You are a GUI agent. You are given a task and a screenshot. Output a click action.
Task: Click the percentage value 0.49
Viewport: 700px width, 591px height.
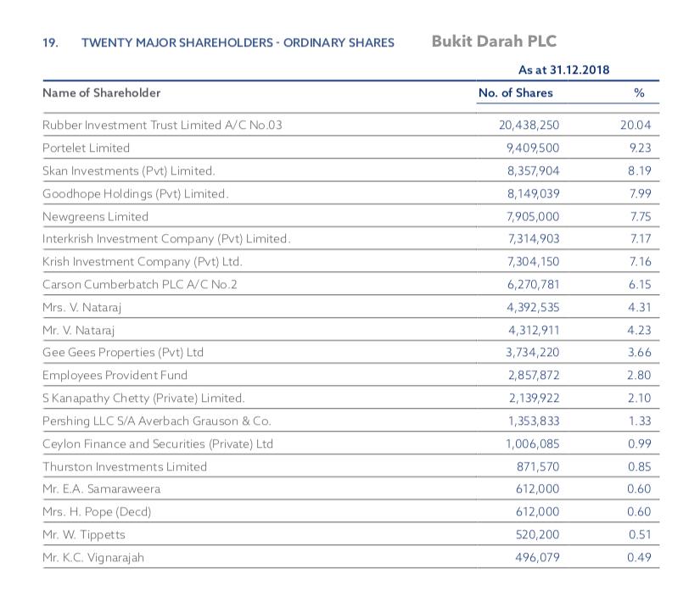639,558
